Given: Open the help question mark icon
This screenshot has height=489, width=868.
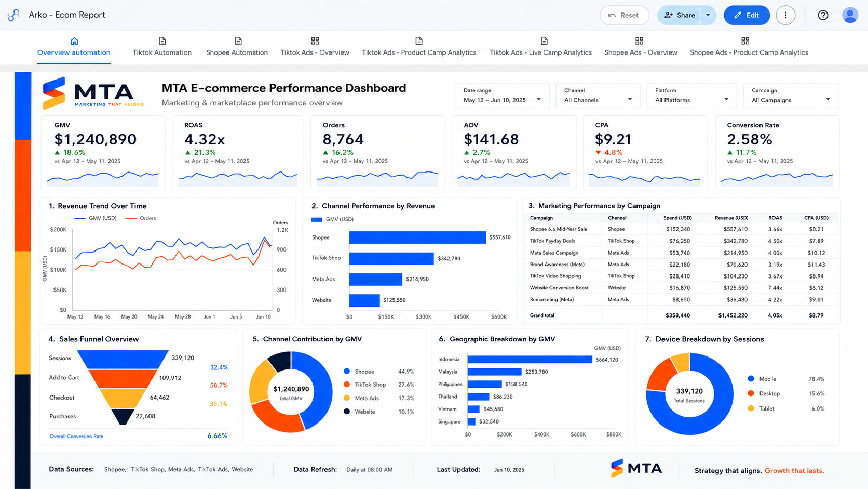Looking at the screenshot, I should click(823, 15).
